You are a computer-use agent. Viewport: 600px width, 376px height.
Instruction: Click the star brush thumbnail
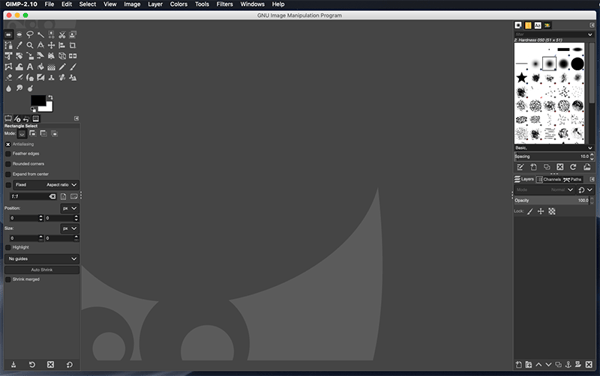click(x=522, y=78)
